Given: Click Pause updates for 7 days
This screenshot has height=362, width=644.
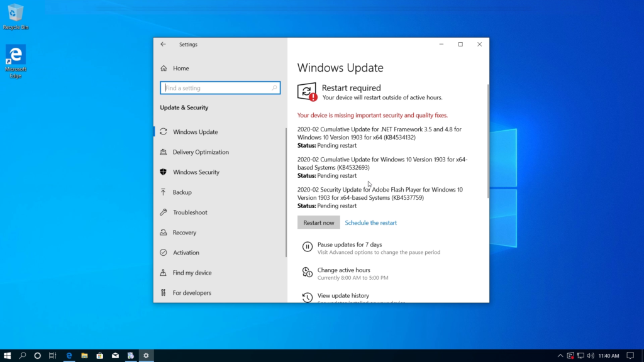Looking at the screenshot, I should pos(350,244).
